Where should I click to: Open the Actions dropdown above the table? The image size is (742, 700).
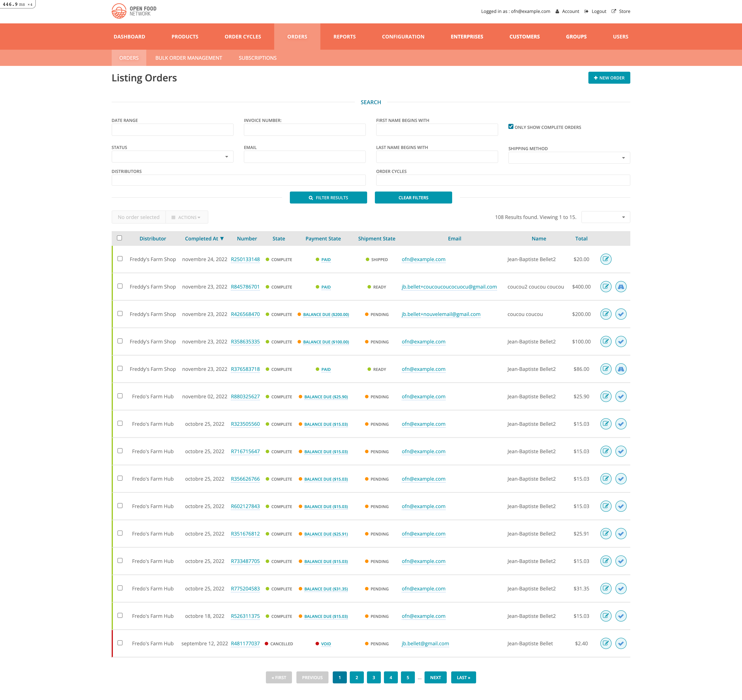coord(187,217)
